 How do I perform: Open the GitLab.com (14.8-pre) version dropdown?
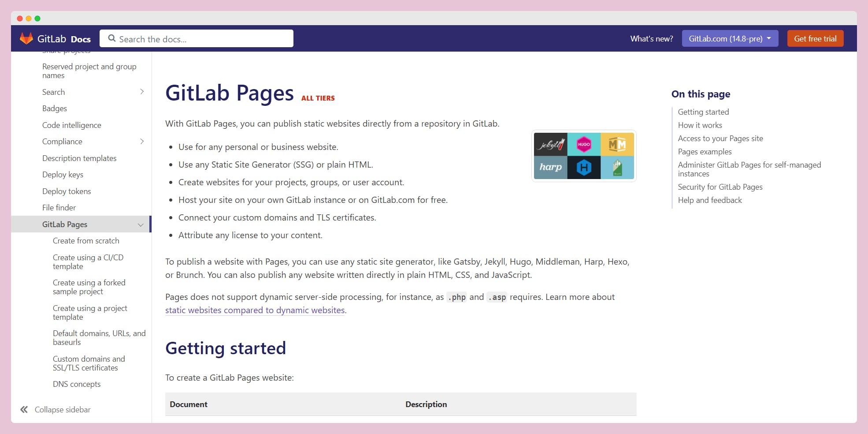point(730,38)
